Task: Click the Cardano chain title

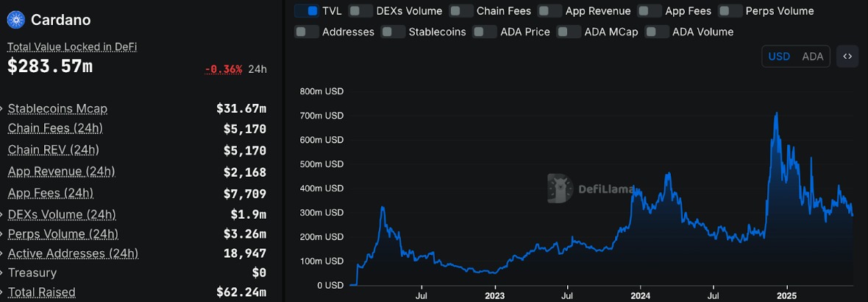Action: (61, 21)
